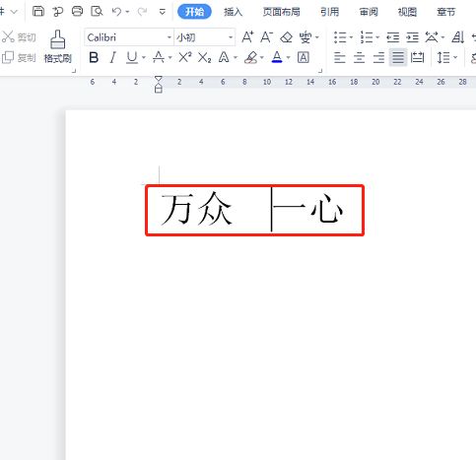476x460 pixels.
Task: Click the increase indent icon
Action: pos(412,37)
